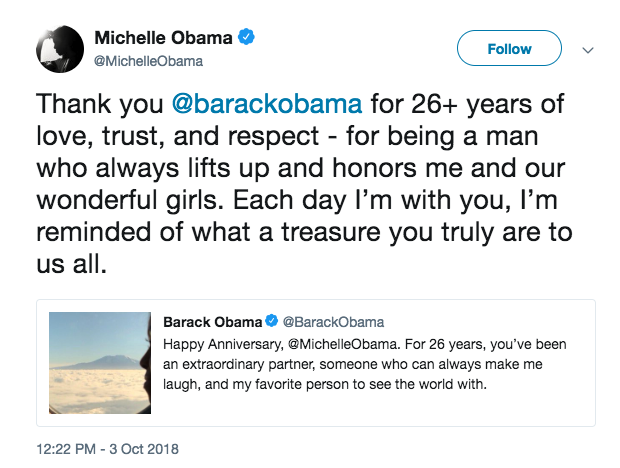Screen dimensions: 620x468
Task: Click Michelle Obama's profile avatar
Action: click(x=58, y=49)
